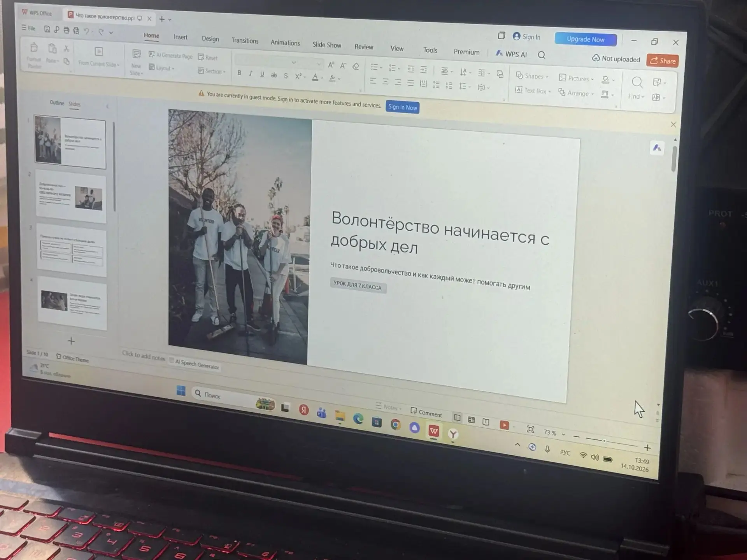747x560 pixels.
Task: Click the orange Share button
Action: (663, 61)
